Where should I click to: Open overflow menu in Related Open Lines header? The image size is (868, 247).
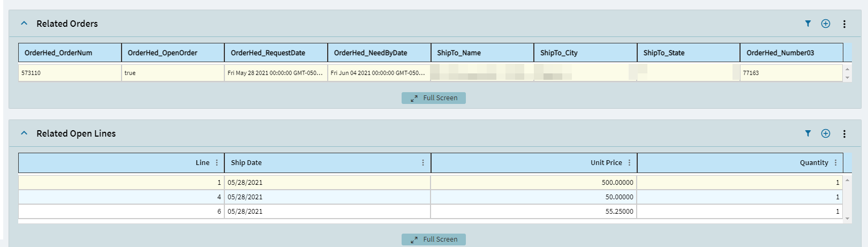coord(844,134)
